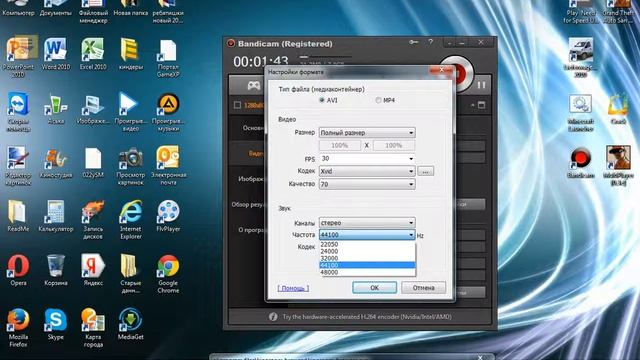This screenshot has width=640, height=360.
Task: Choose 48000 in the frequency list
Action: click(x=367, y=272)
